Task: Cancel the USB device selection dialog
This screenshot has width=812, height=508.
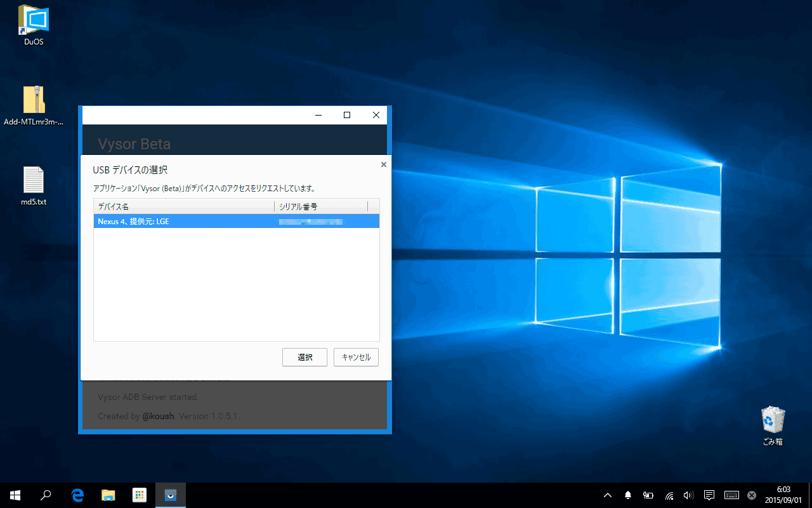Action: (x=356, y=357)
